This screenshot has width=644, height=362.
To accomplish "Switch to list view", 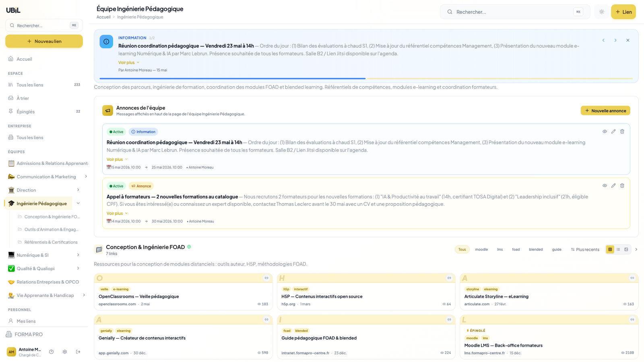I will [x=618, y=249].
